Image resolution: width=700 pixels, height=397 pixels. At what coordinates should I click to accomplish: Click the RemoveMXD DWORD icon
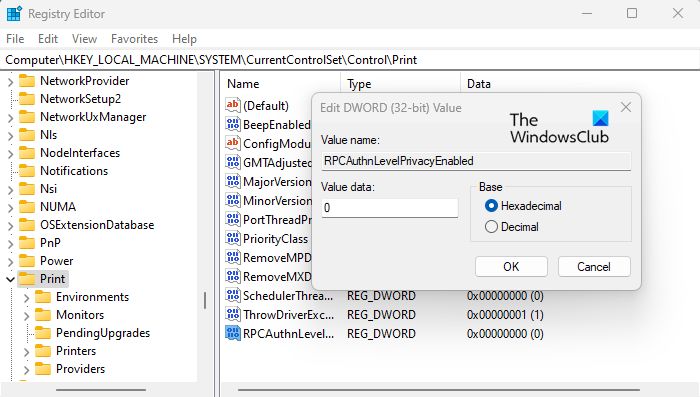233,276
